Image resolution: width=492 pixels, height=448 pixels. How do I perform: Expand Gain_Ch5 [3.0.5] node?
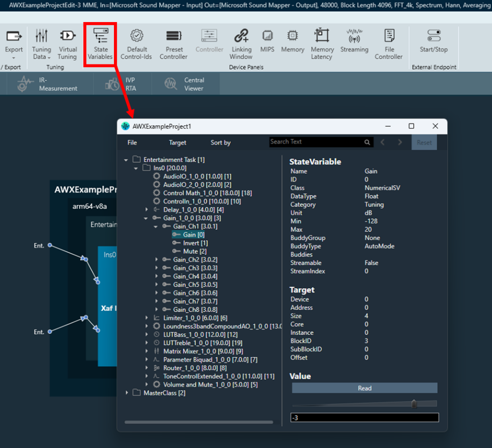pyautogui.click(x=156, y=285)
